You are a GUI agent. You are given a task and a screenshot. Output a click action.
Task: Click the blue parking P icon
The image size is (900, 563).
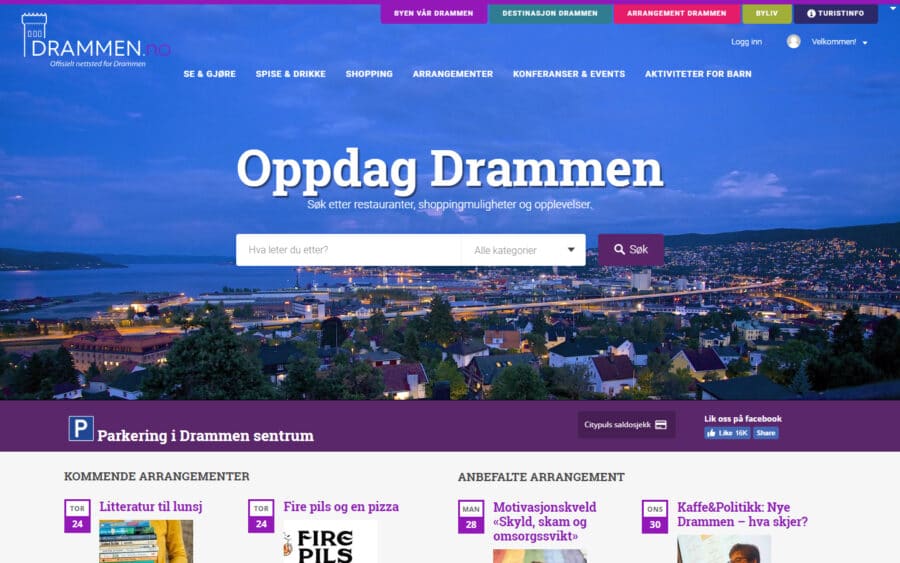[x=81, y=428]
